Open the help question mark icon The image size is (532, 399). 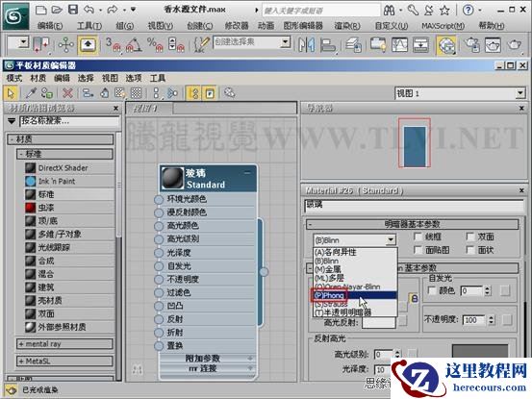(x=469, y=11)
